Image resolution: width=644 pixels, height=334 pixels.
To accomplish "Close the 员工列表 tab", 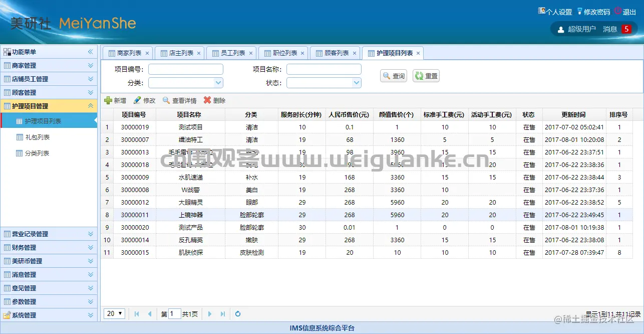I will pos(251,53).
